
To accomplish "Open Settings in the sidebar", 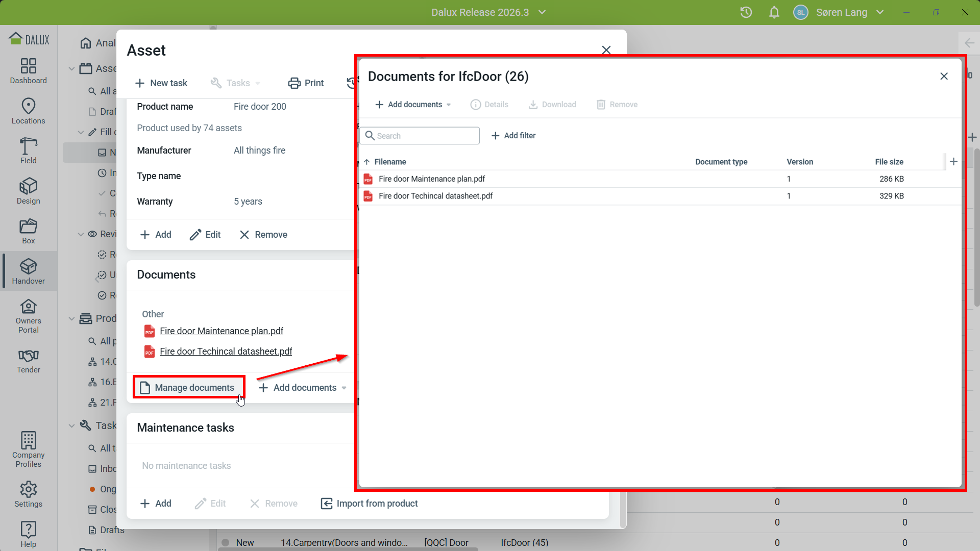I will pos(29,494).
